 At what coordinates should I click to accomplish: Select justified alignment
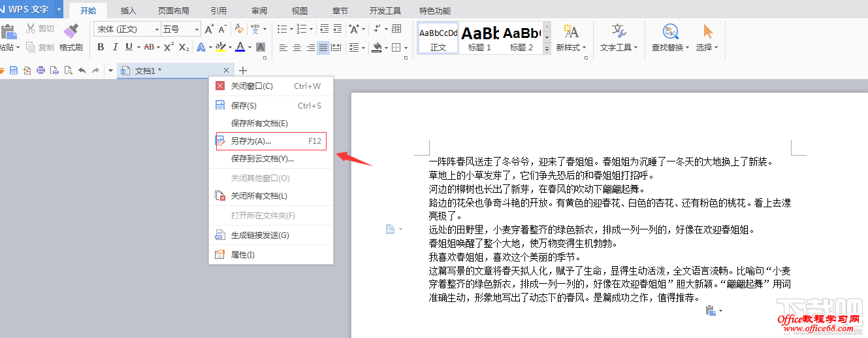coord(323,47)
